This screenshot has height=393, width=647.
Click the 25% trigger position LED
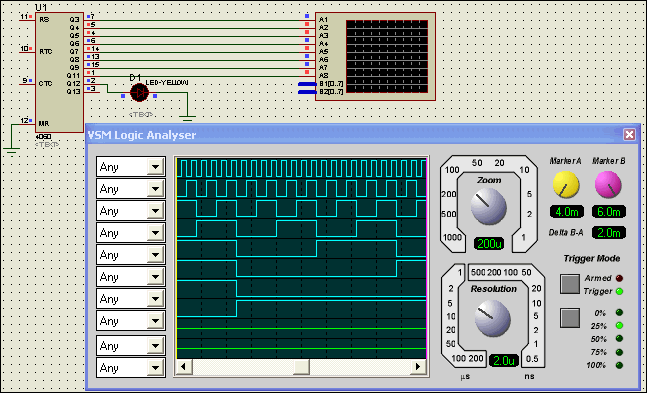click(619, 326)
